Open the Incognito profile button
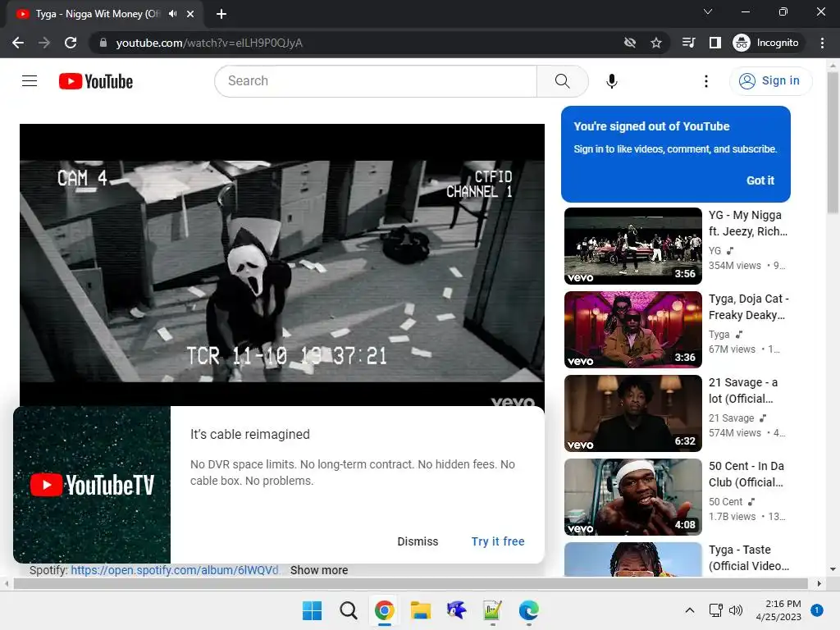The image size is (840, 630). coord(766,43)
